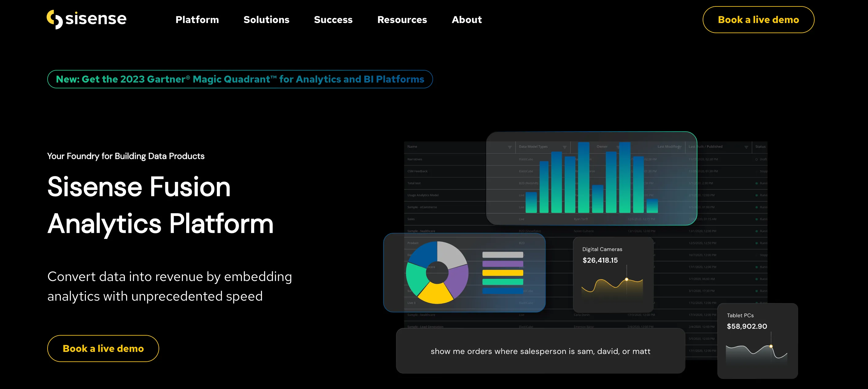Open the Resources menu
This screenshot has width=868, height=389.
(x=402, y=20)
